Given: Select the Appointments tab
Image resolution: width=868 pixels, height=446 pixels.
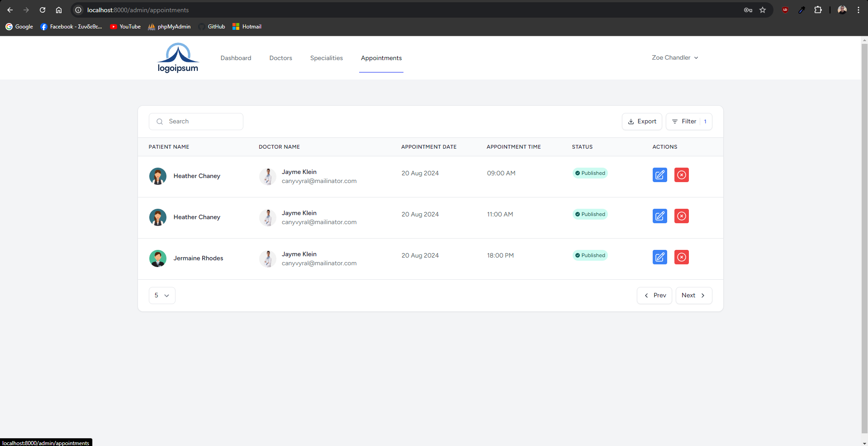Looking at the screenshot, I should tap(381, 58).
